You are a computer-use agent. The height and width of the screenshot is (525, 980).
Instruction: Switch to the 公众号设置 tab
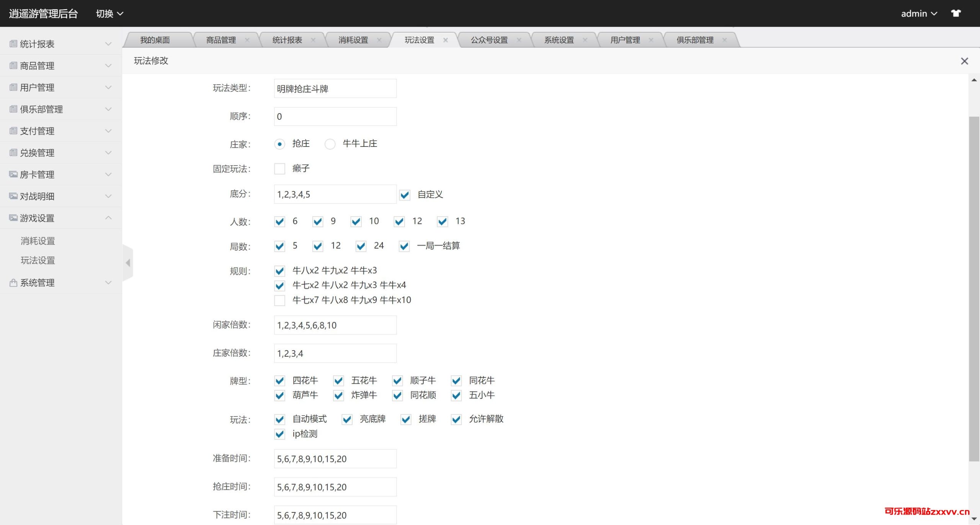tap(489, 40)
